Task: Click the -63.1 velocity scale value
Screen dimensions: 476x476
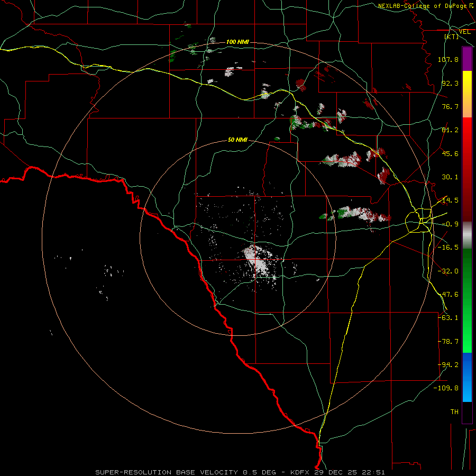Action: [x=448, y=318]
